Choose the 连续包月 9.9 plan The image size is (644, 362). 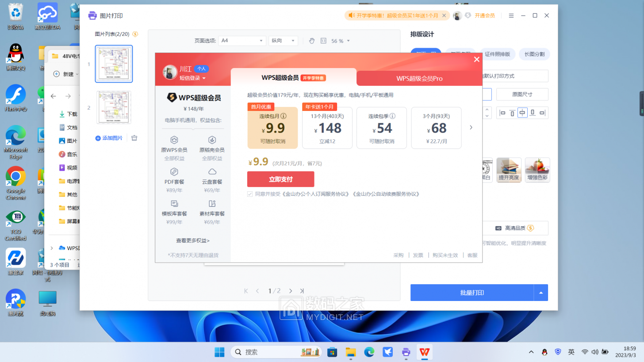(272, 128)
